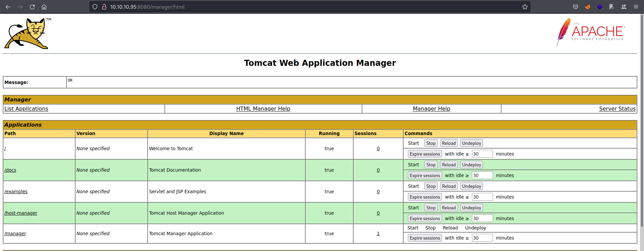Open the Firefox hamburger menu
The width and height of the screenshot is (644, 251).
pos(636,7)
